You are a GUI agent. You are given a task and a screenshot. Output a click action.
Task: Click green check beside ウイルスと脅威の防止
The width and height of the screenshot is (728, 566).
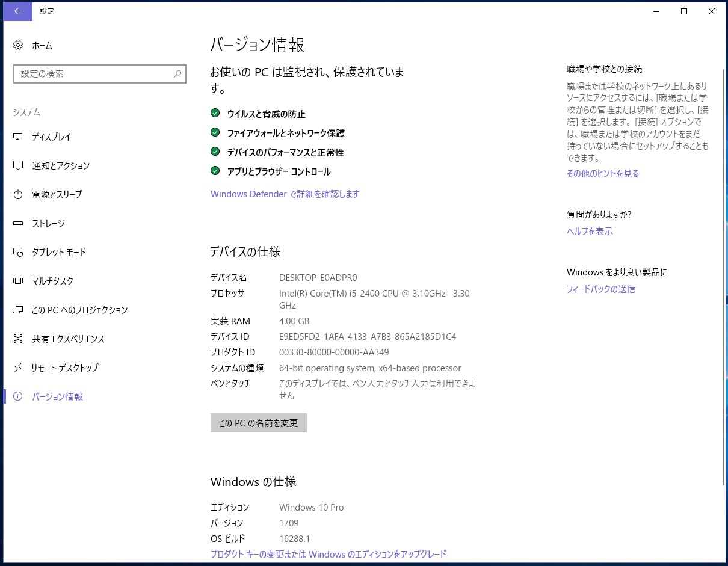[215, 113]
